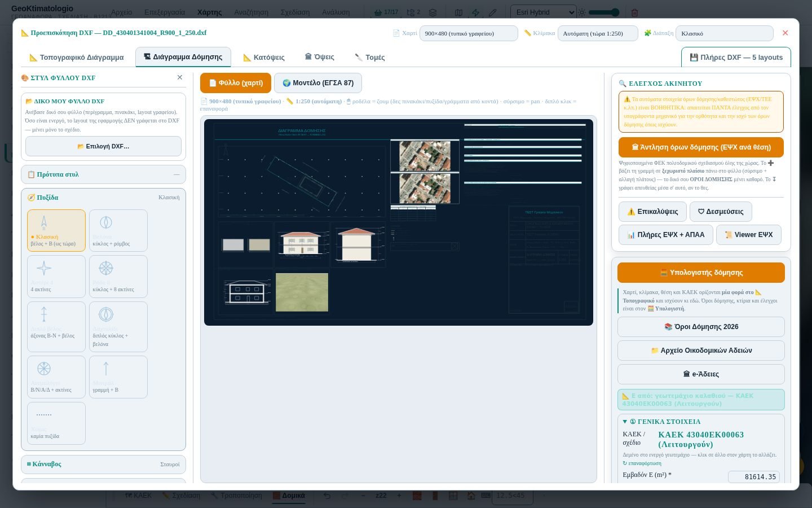Screen dimensions: 812x508
Task: Open Αρχείο Οικοδομικών Αδειών
Action: pyautogui.click(x=701, y=351)
